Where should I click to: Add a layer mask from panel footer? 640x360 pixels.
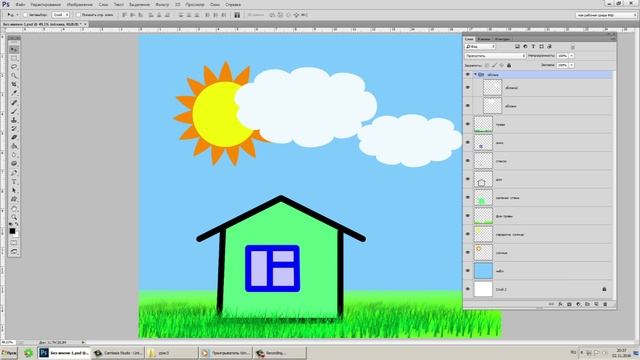tap(569, 304)
